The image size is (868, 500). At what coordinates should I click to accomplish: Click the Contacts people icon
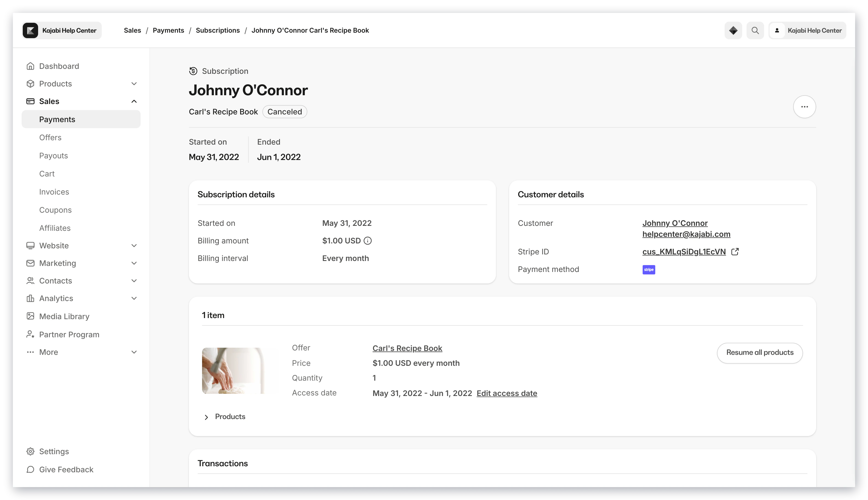[30, 280]
